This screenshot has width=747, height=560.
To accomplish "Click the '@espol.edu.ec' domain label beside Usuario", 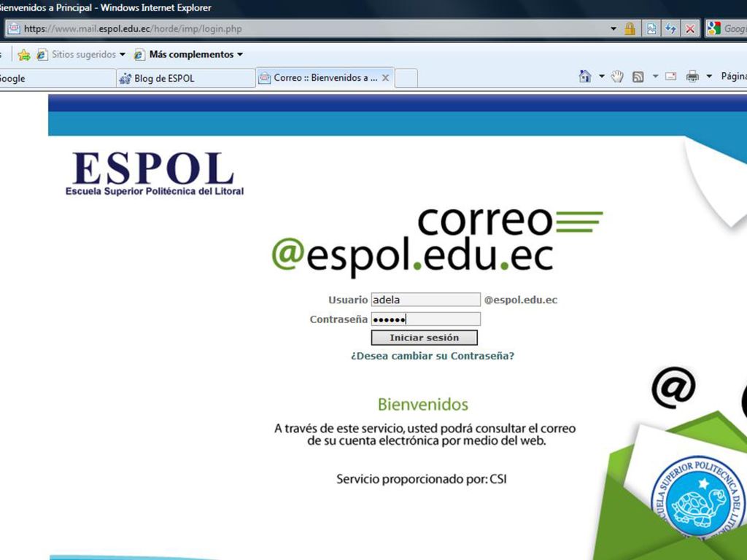I will (521, 300).
